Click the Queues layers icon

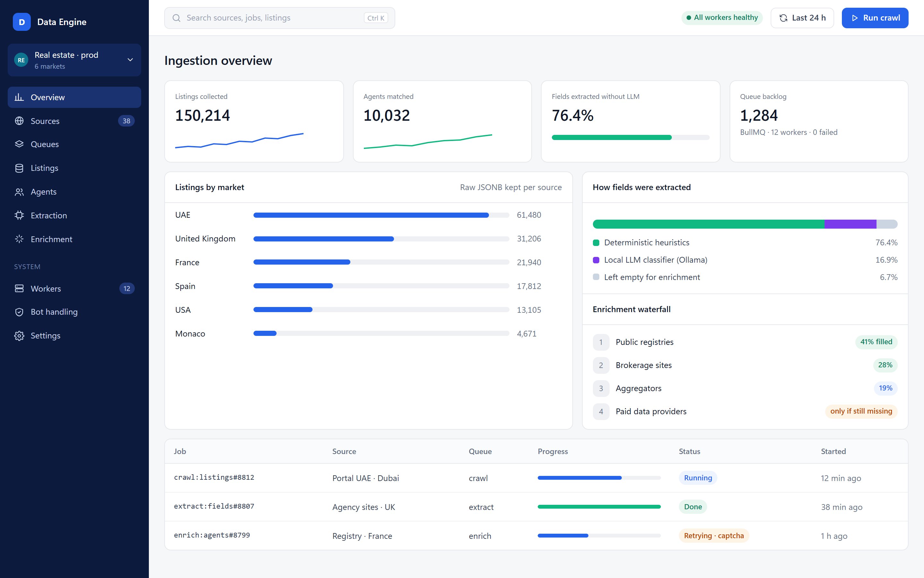pyautogui.click(x=19, y=144)
